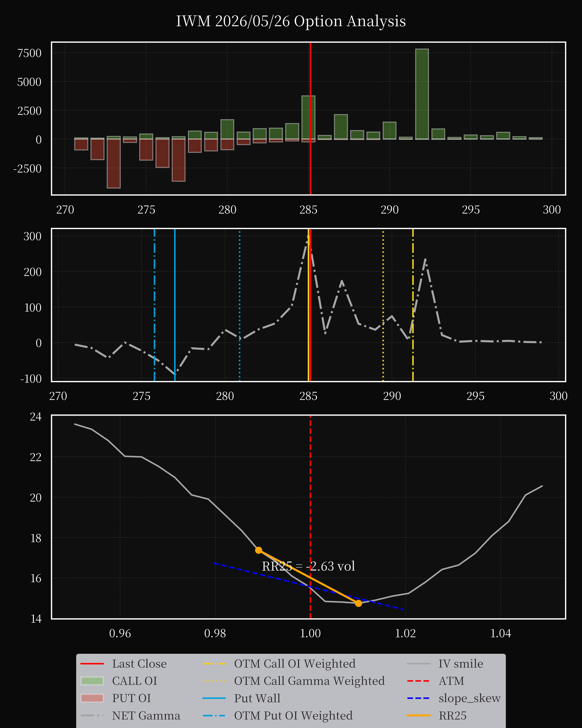582x728 pixels.
Task: Click the green CALL OI legend swatch
Action: tap(92, 681)
